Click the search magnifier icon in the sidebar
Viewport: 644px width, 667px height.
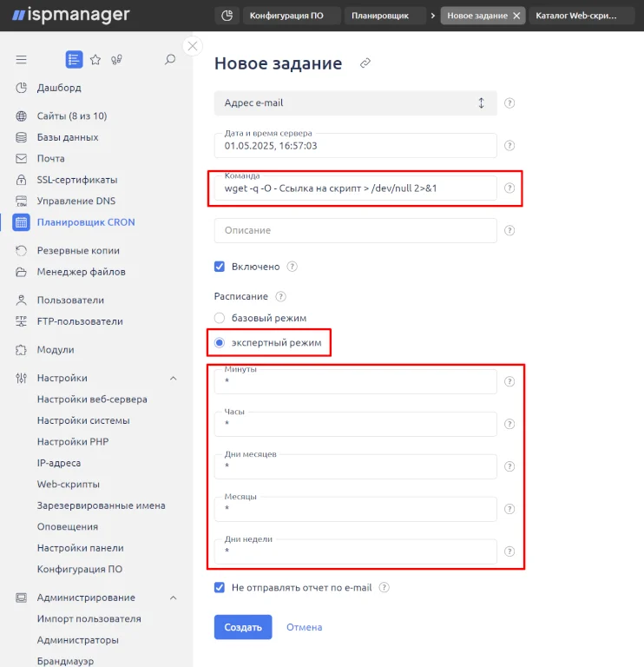(x=170, y=59)
